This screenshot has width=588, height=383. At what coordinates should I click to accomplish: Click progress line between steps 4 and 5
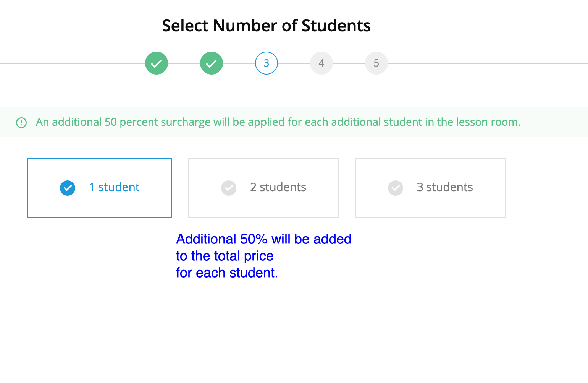pyautogui.click(x=349, y=63)
